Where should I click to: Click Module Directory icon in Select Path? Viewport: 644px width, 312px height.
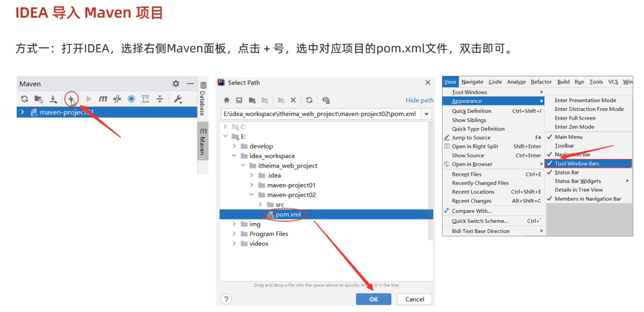264,100
